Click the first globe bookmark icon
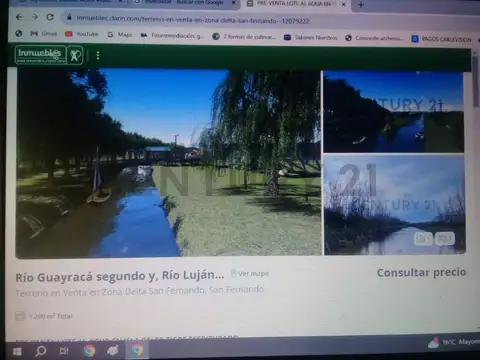Screen dimensions: 480x360 pos(19,33)
